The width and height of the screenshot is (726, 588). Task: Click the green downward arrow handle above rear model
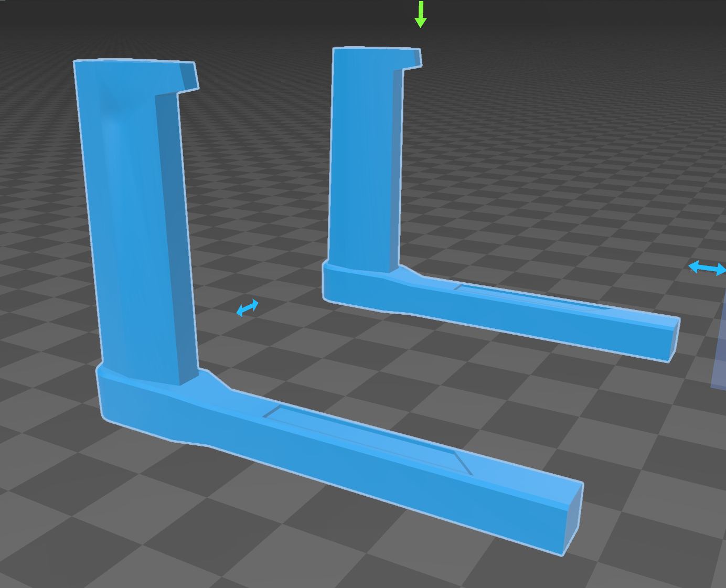point(420,14)
